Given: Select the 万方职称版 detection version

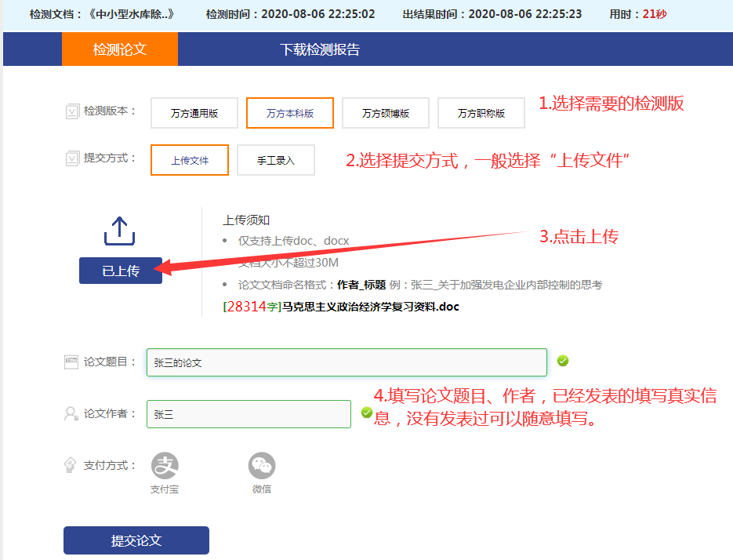Looking at the screenshot, I should (483, 112).
